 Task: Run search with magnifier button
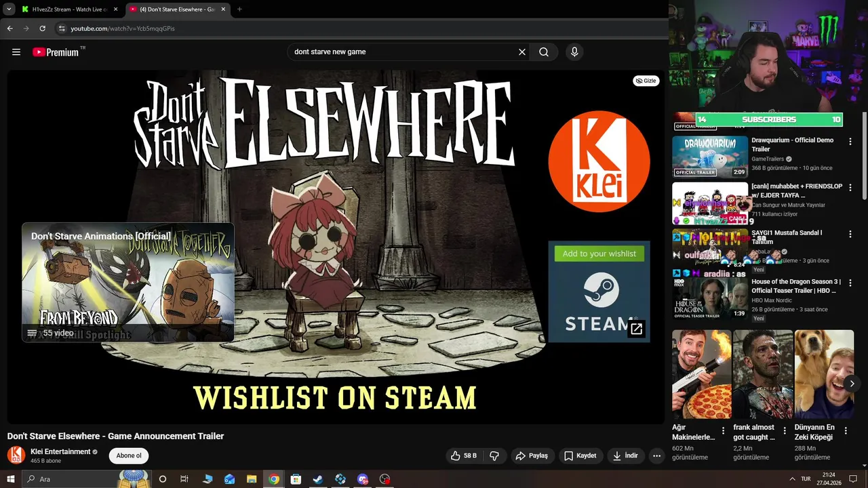click(x=544, y=52)
